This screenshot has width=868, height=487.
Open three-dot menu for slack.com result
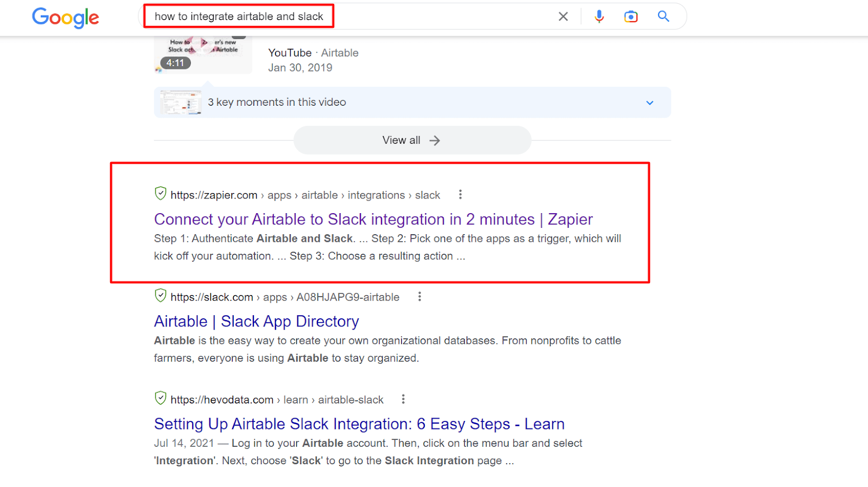tap(419, 297)
